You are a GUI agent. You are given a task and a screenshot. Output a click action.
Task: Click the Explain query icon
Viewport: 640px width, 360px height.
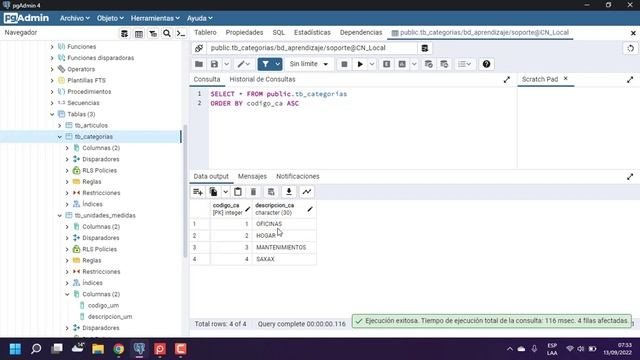coord(387,64)
